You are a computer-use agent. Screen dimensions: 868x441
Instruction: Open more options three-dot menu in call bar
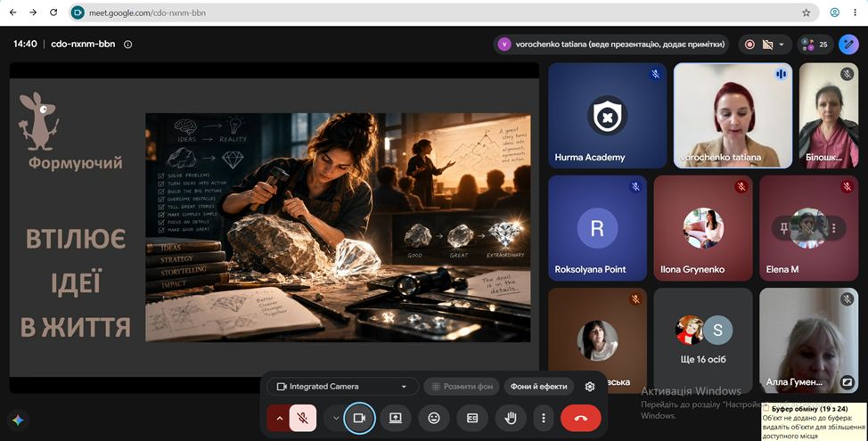(x=544, y=418)
